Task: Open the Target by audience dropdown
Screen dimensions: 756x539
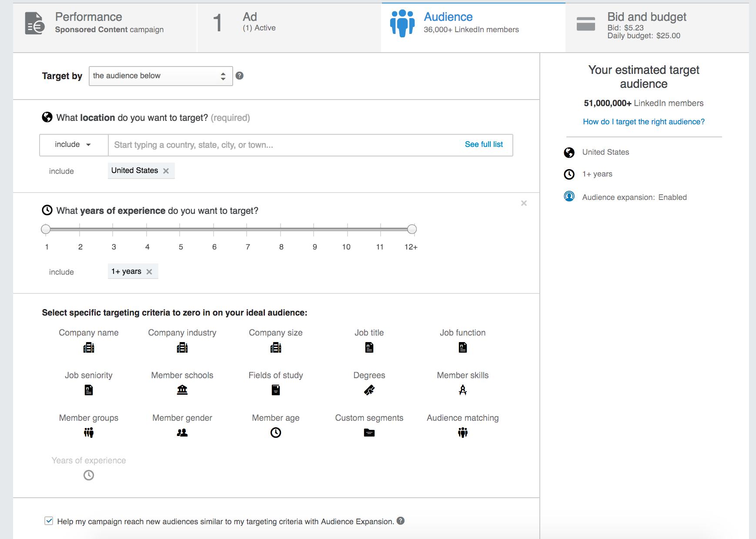Action: 161,76
